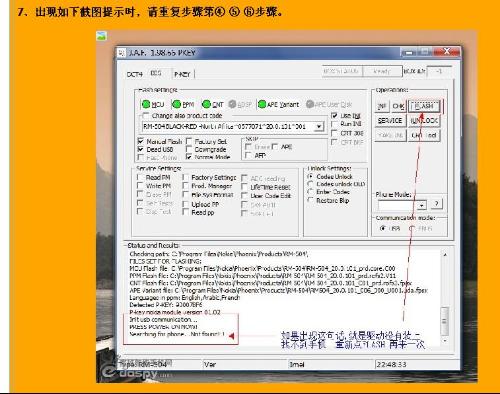Viewport: 500px width, 394px height.
Task: Click the Status and Results scrollbar
Action: (445, 297)
